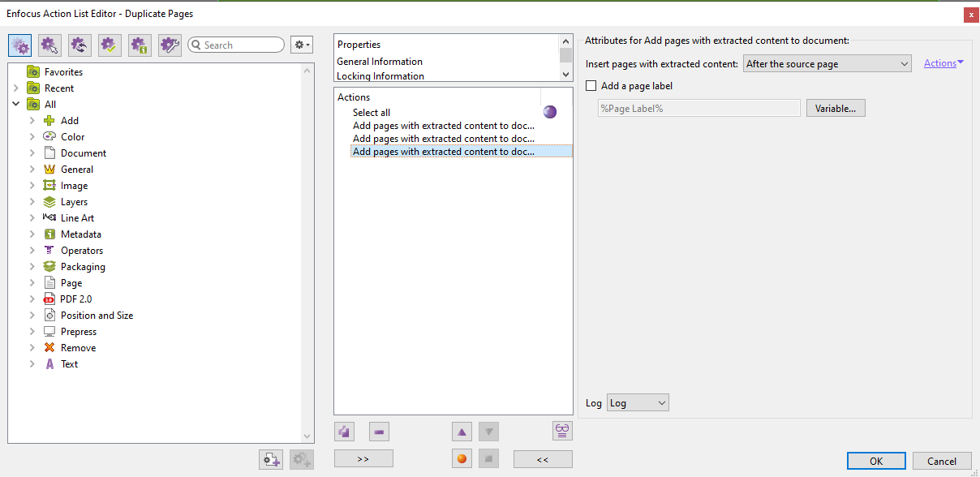Select Locking Information in Properties
This screenshot has width=980, height=477.
tap(380, 75)
